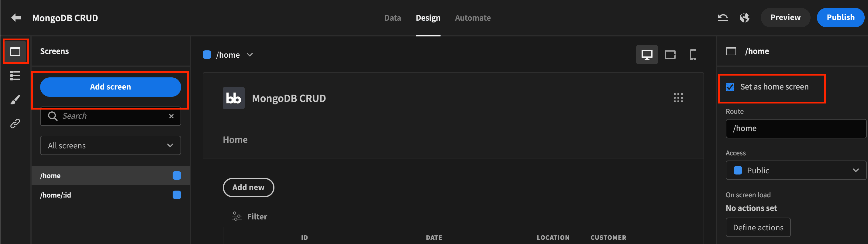
Task: Click the blue swatch on /home:id screen
Action: (177, 195)
